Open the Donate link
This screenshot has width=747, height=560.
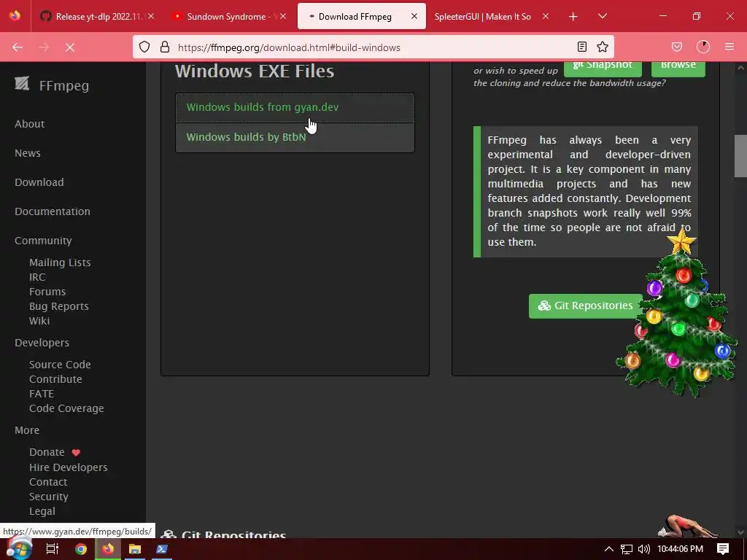[x=47, y=452]
